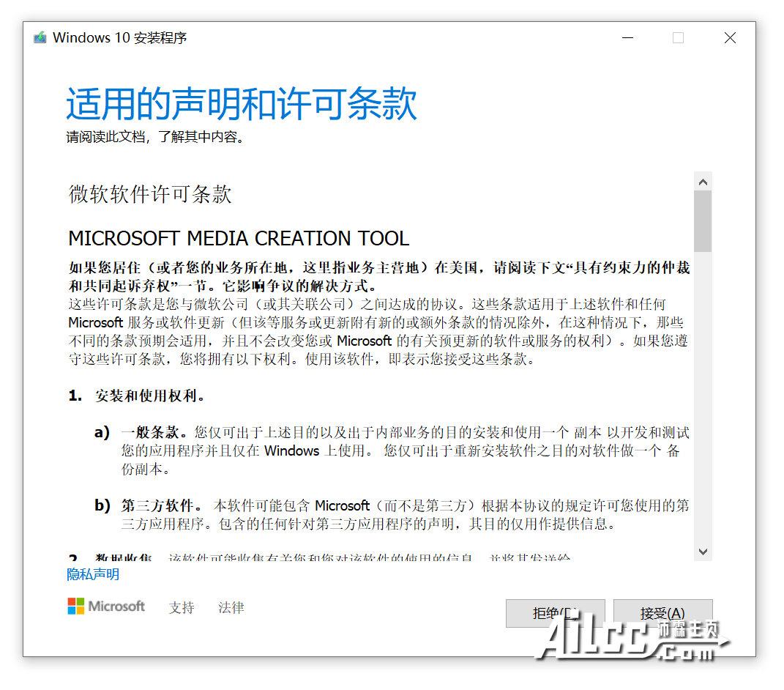Click section heading 1. 安装和使用权利

[137, 396]
